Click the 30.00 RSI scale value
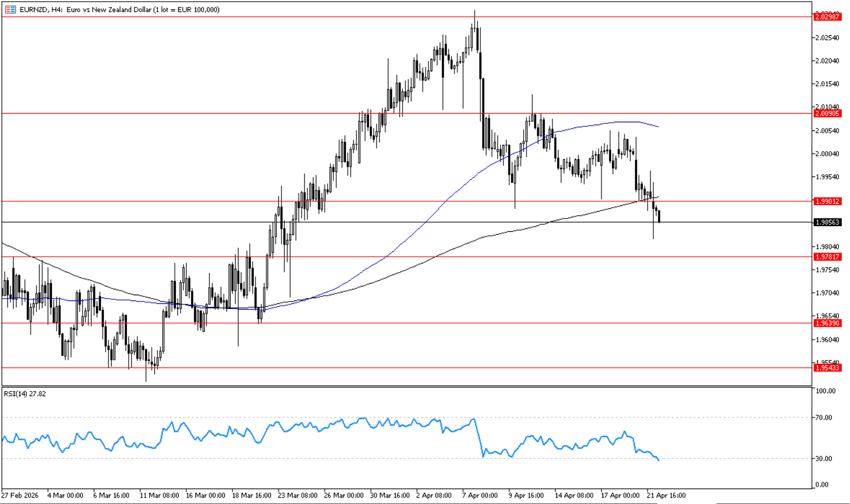This screenshot has height=504, width=850. pyautogui.click(x=823, y=458)
